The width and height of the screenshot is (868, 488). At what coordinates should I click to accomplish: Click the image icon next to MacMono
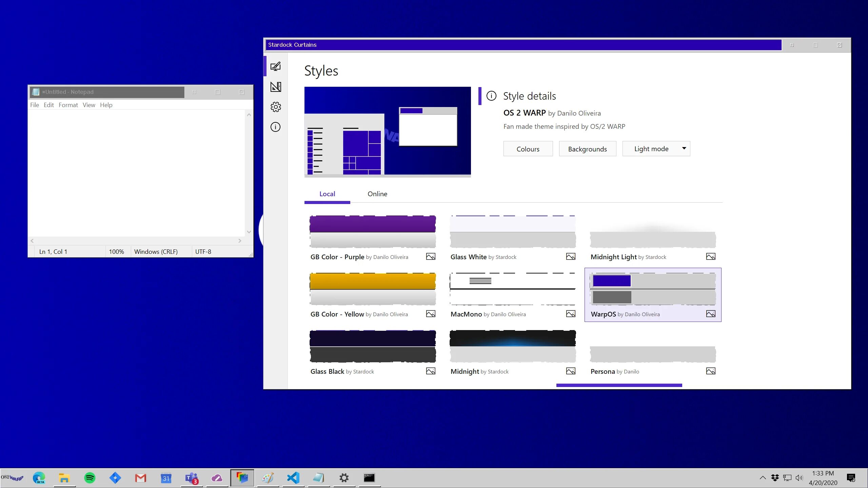571,314
